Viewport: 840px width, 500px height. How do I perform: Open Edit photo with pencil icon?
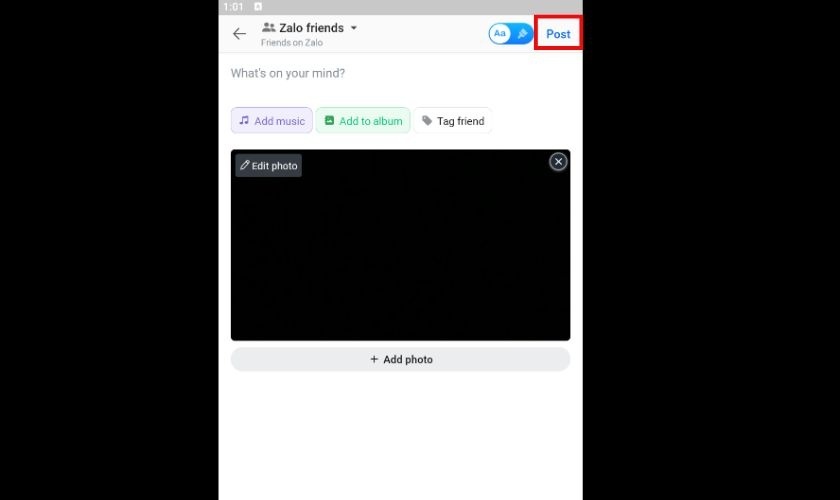pos(268,166)
